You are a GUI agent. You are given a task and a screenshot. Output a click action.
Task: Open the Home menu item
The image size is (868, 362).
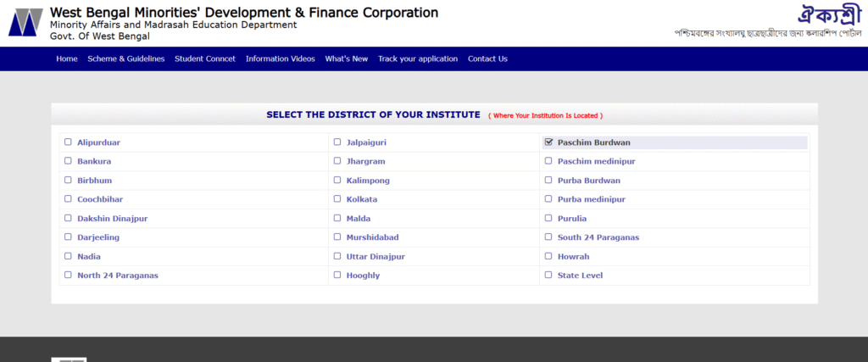(x=67, y=58)
